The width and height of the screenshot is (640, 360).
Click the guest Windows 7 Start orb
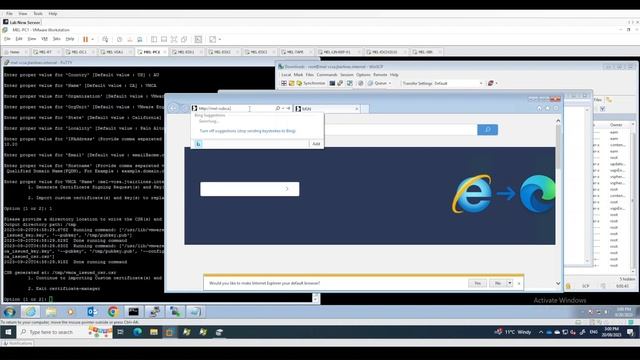click(9, 312)
